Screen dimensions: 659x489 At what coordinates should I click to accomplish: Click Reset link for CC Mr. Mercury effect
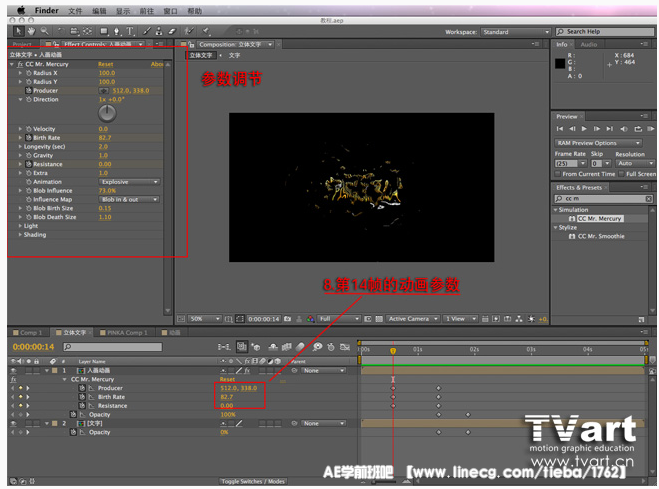(x=105, y=64)
